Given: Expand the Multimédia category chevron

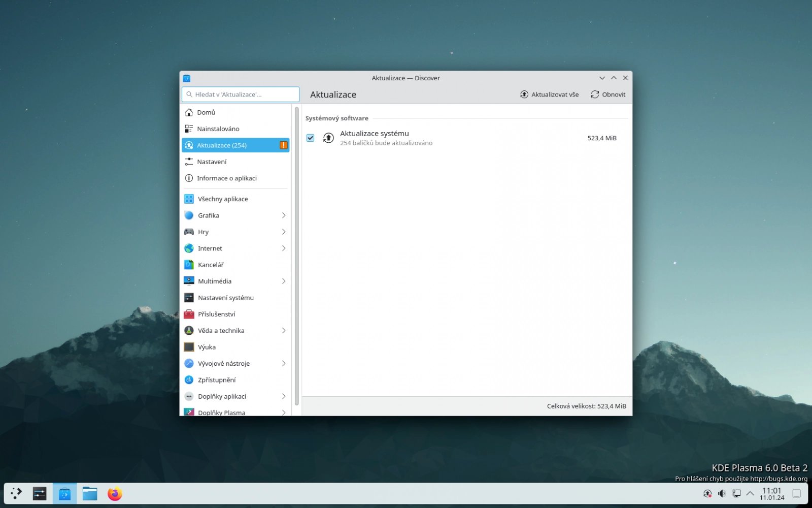Looking at the screenshot, I should [x=284, y=281].
